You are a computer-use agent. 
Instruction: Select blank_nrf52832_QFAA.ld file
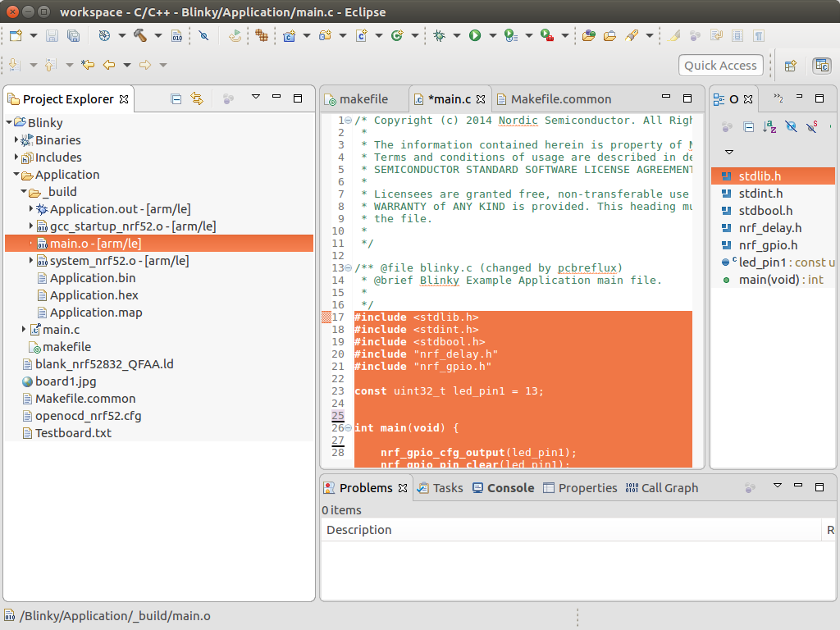104,364
